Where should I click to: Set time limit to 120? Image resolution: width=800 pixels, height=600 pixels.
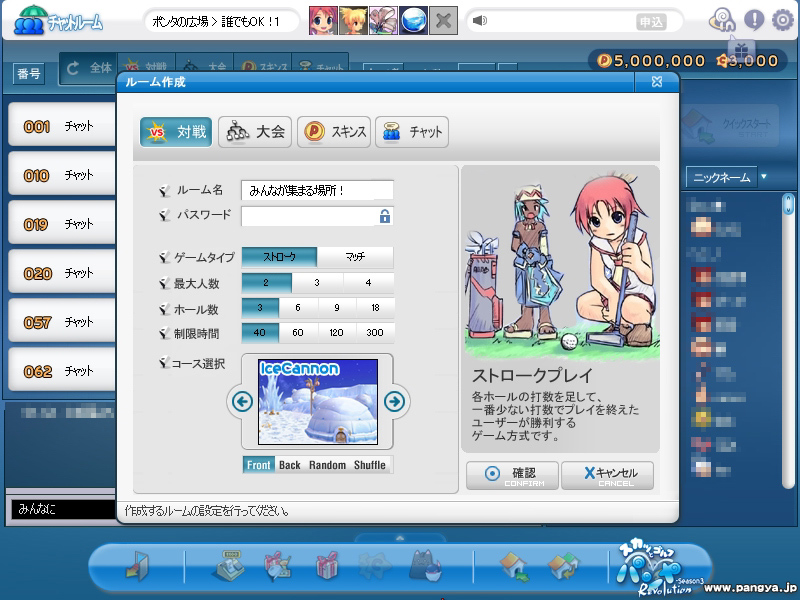point(336,333)
